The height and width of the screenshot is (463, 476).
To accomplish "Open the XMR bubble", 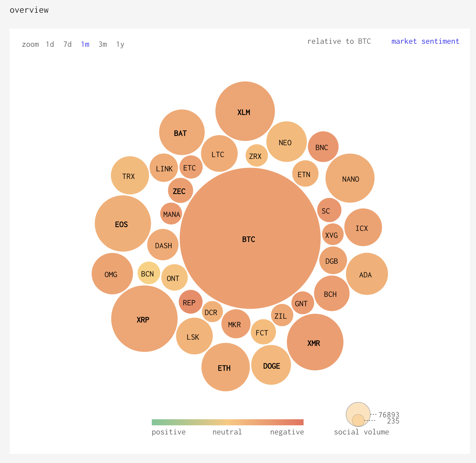I will coord(315,342).
